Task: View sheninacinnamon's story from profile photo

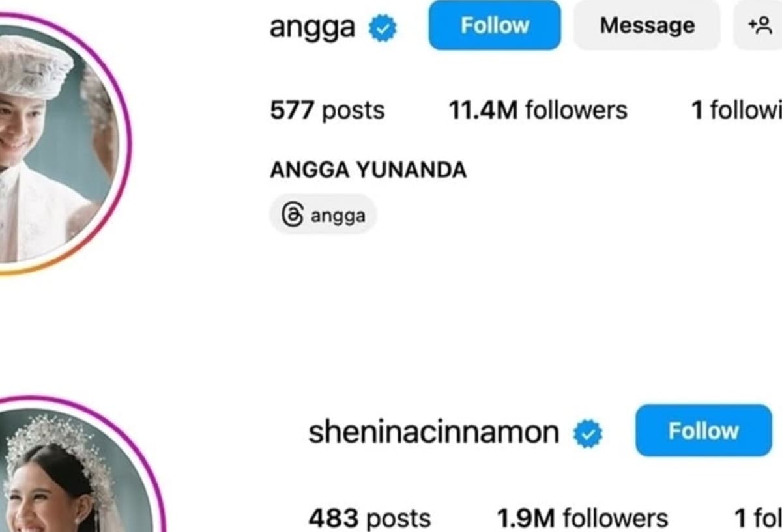Action: coord(75,472)
